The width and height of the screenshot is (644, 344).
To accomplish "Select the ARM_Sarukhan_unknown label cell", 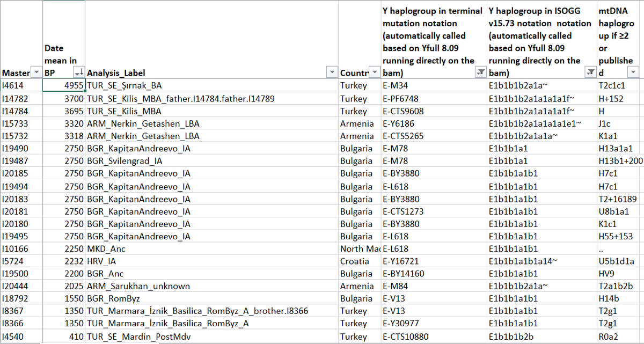I will tap(211, 286).
